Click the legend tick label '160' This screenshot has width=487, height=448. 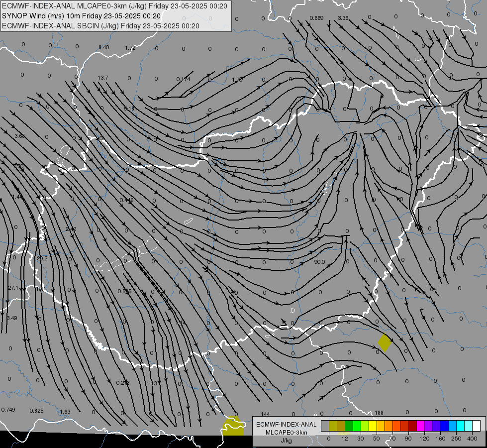440,439
